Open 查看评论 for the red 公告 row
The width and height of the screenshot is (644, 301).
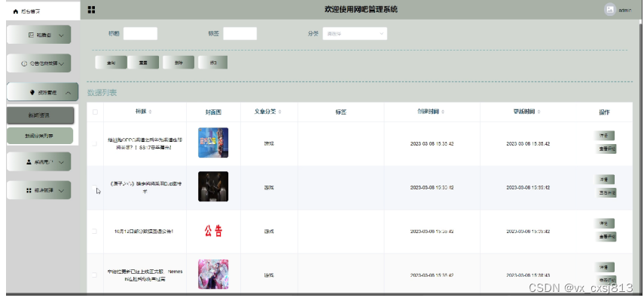(x=606, y=236)
